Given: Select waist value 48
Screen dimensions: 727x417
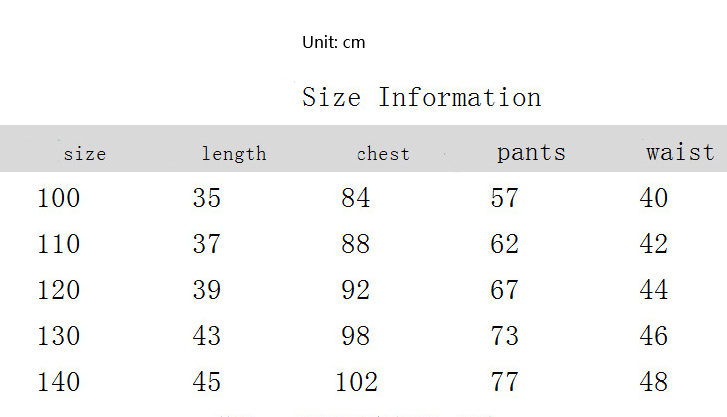Looking at the screenshot, I should click(654, 382).
